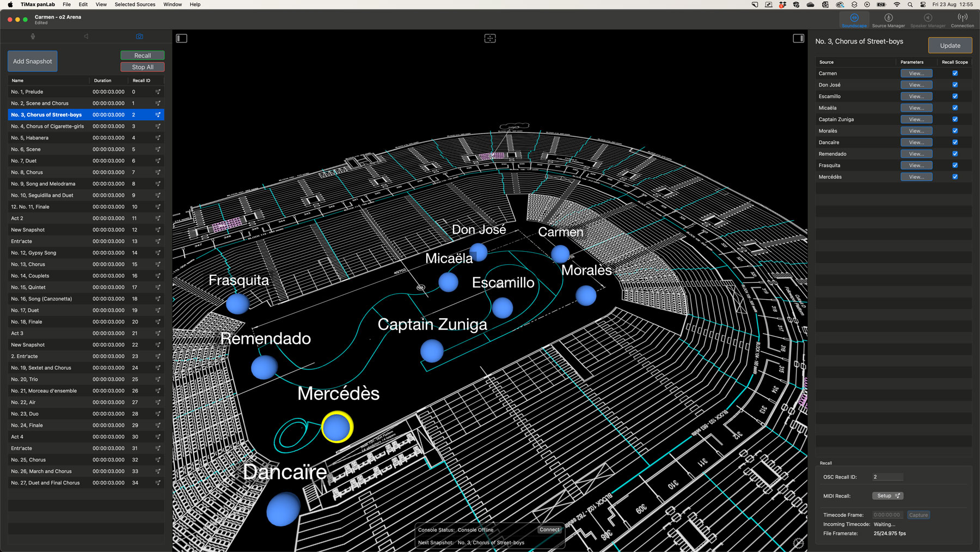Select the No. 12, Gypsy Song snapshot

coord(34,253)
